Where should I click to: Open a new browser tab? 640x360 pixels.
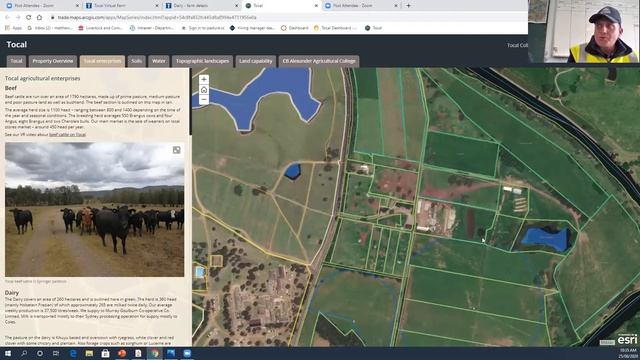408,6
